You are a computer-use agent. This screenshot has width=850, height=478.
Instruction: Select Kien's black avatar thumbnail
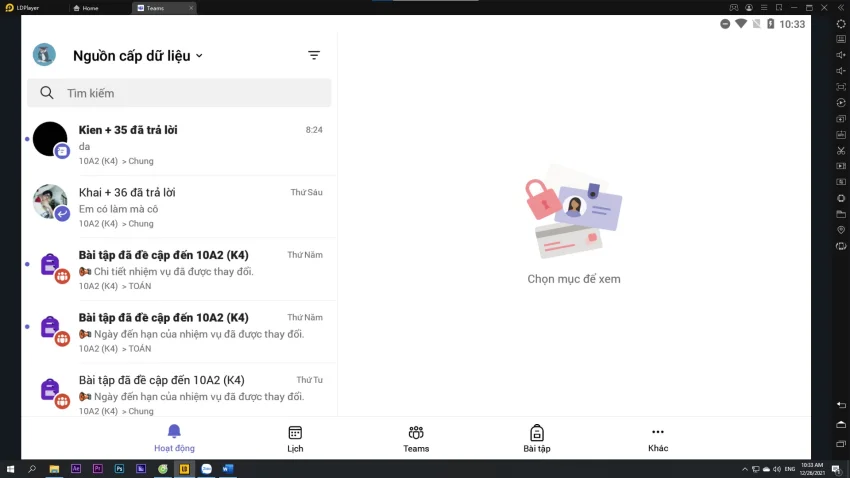50,139
